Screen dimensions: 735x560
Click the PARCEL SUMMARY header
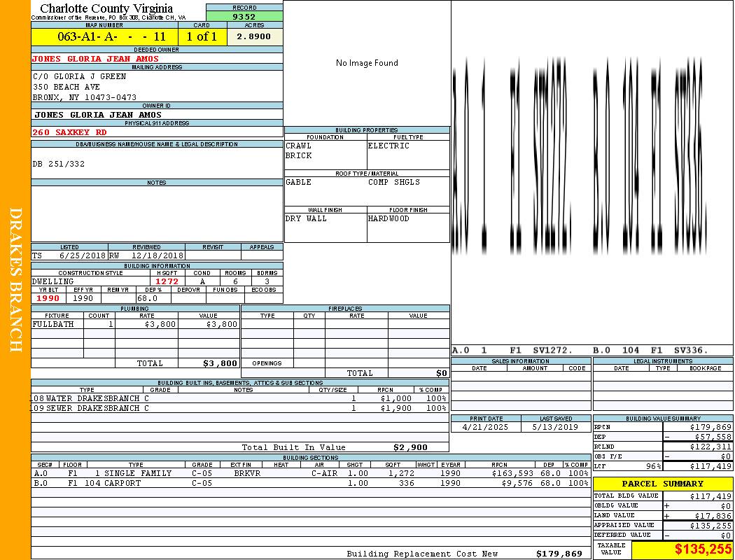(663, 484)
